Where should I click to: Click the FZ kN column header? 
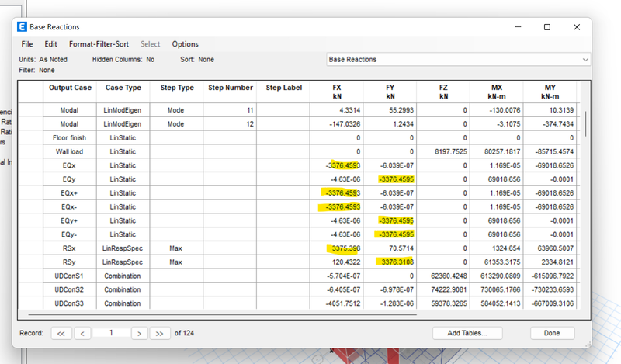(x=443, y=92)
